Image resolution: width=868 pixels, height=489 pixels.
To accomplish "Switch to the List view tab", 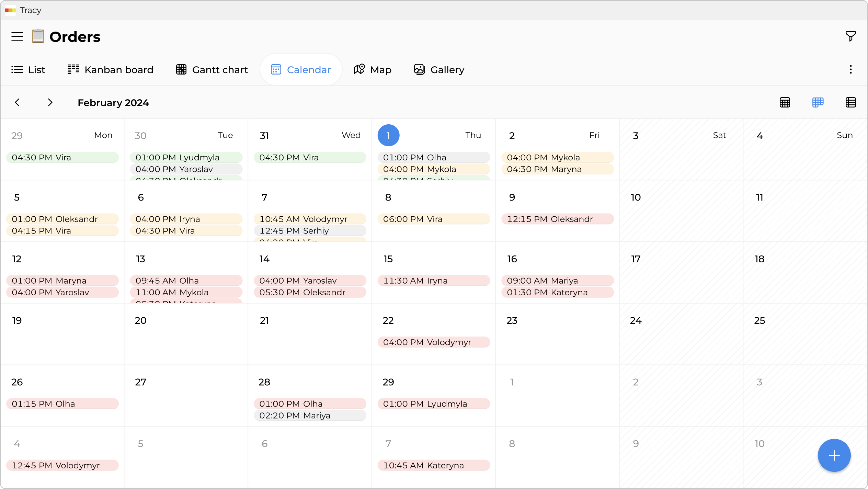I will (x=28, y=69).
